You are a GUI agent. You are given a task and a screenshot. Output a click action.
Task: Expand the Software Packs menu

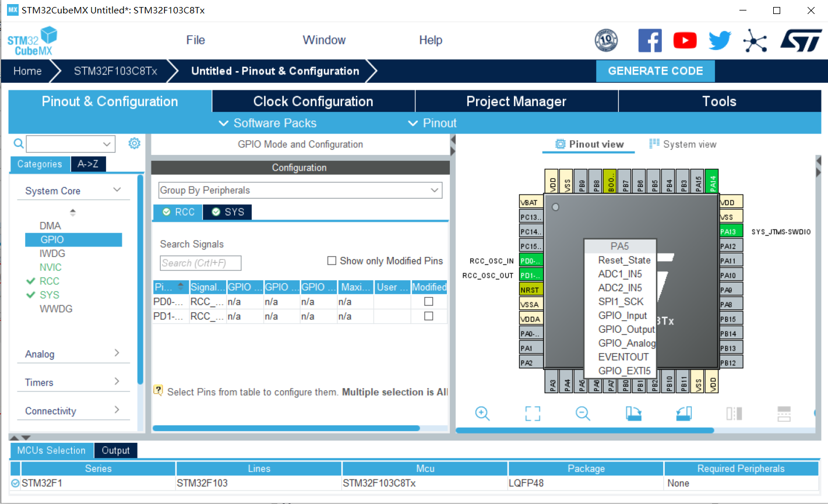(267, 123)
